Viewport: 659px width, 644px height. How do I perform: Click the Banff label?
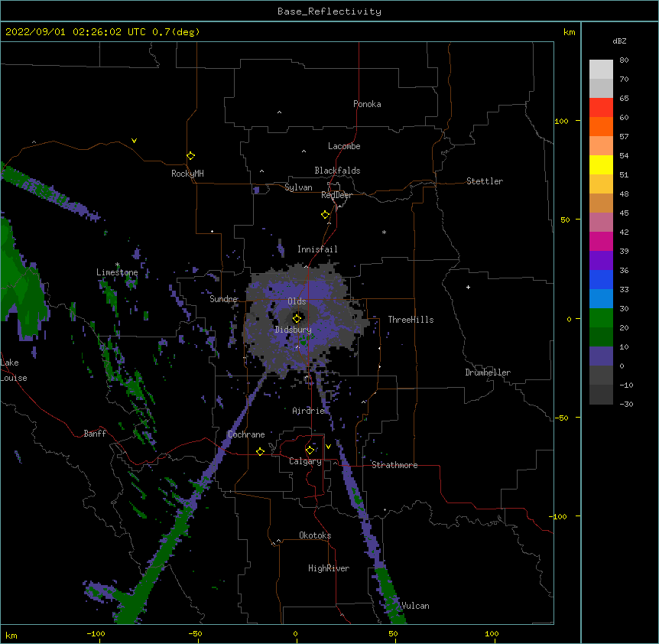pos(95,434)
